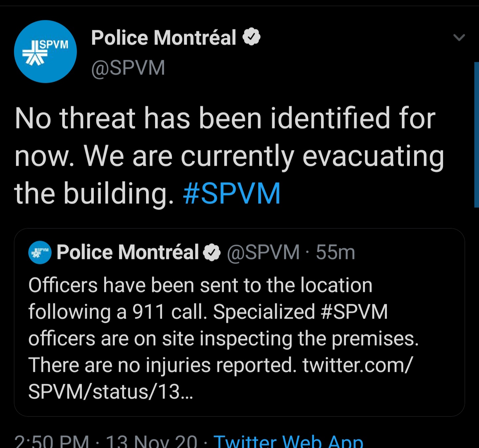Image resolution: width=479 pixels, height=448 pixels.
Task: Tap the #SPVM hashtag inside quoted tweet
Action: pos(354,312)
